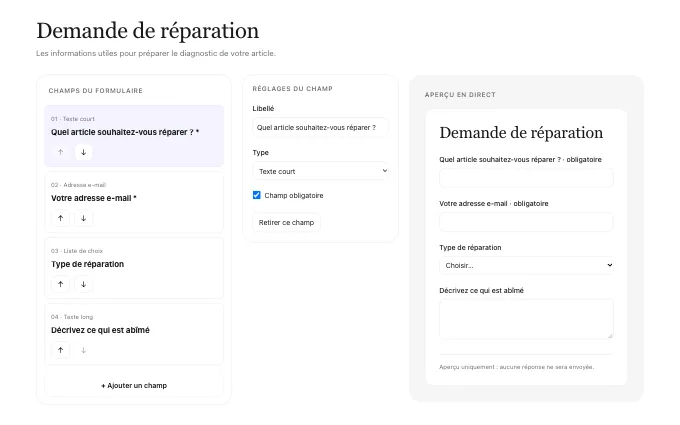This screenshot has width=680, height=425.
Task: Select field card 'Type de réparation'
Action: 134,268
